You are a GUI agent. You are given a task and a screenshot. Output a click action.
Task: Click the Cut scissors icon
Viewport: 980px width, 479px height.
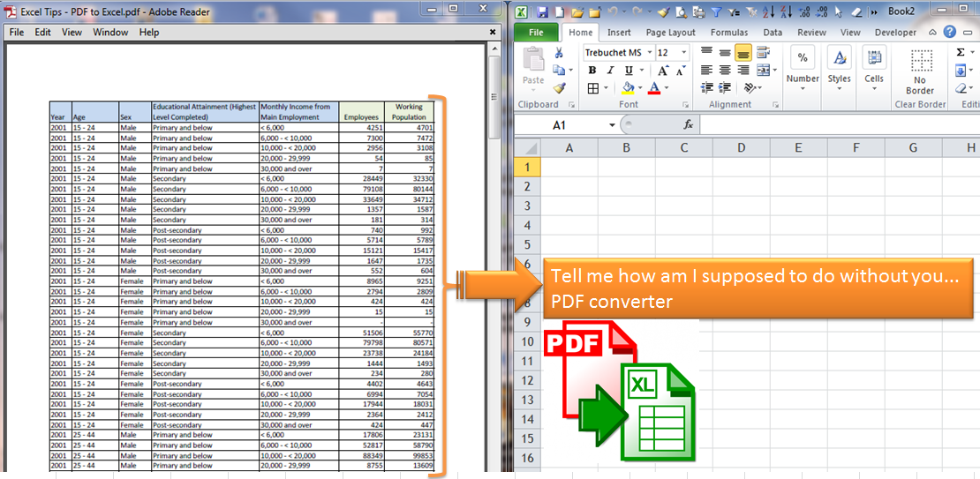[x=559, y=53]
